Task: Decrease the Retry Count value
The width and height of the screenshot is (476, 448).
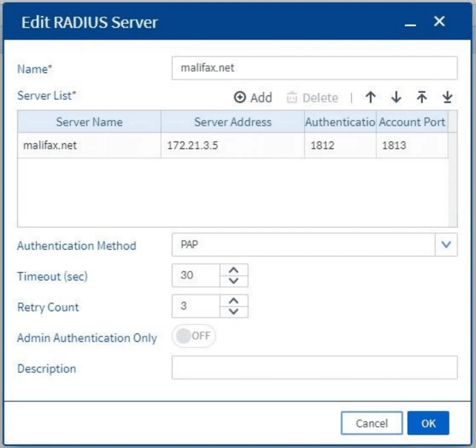Action: tap(234, 312)
